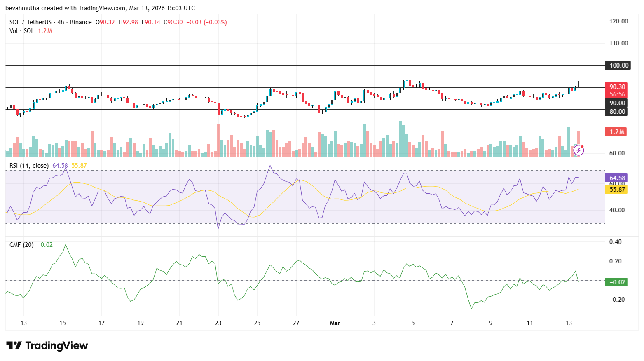Click the Binance exchange label
The height and width of the screenshot is (361, 644).
coord(81,22)
